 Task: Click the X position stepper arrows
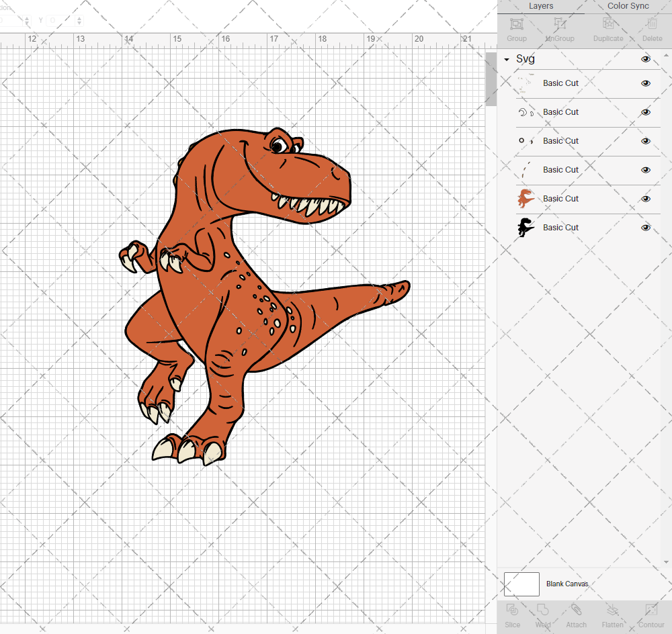[27, 20]
